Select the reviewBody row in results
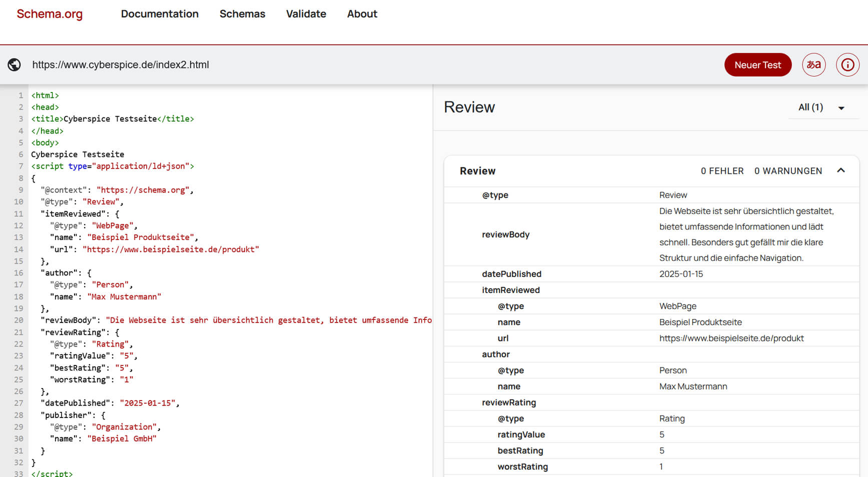Viewport: 868px width, 477px height. coord(505,234)
